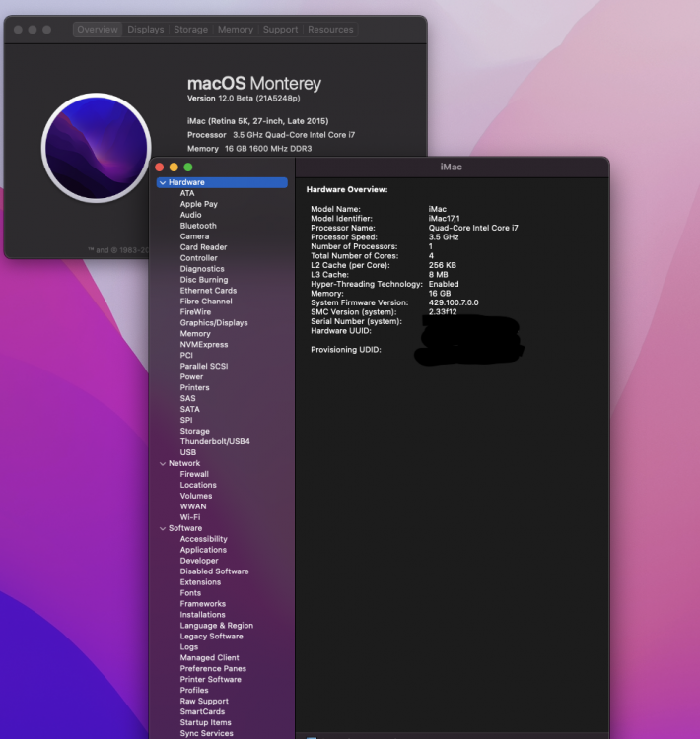Click the macOS Monterey logo image
700x739 pixels.
97,148
